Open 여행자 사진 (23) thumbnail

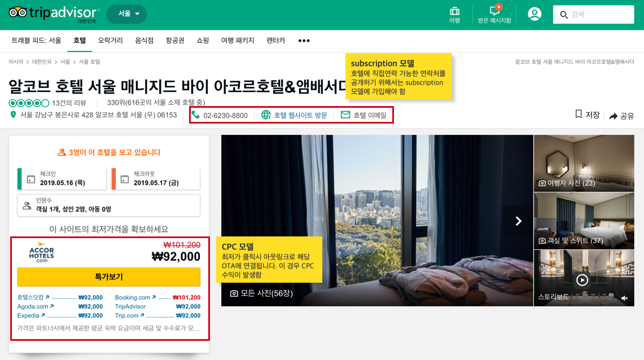584,163
